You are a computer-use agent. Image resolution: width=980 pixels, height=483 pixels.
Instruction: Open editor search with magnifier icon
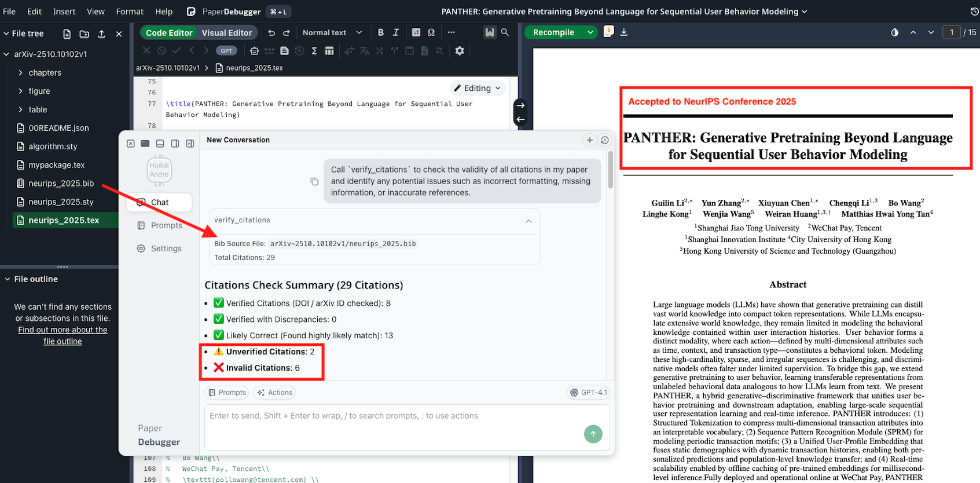tap(505, 32)
